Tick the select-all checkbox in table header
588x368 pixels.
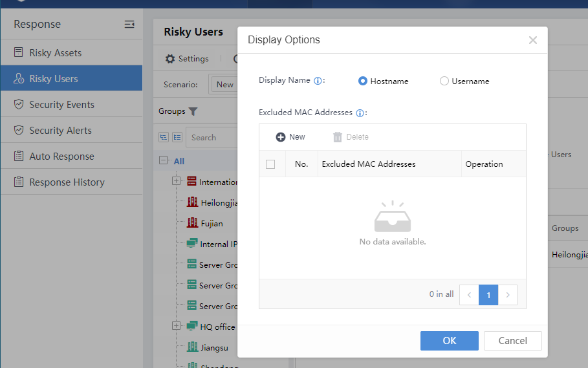click(270, 164)
